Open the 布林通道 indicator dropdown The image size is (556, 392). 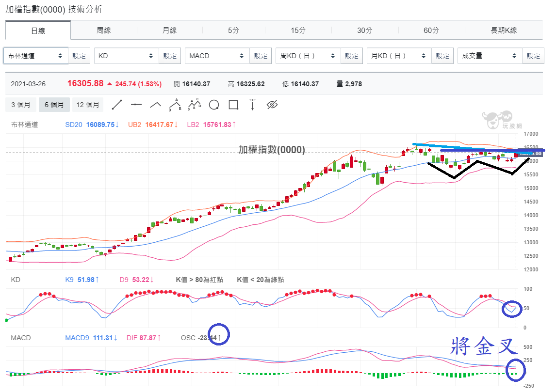tap(36, 56)
